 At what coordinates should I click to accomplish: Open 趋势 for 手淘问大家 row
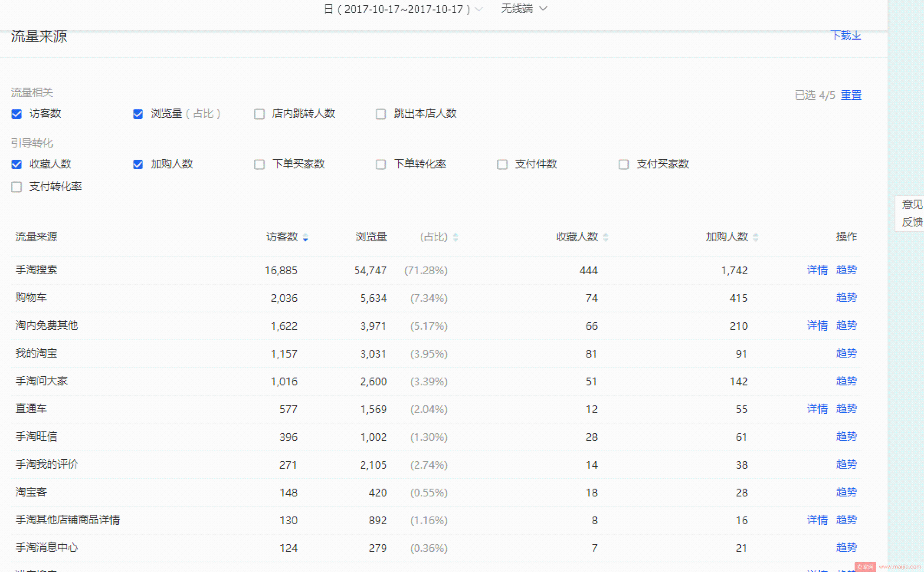tap(847, 381)
